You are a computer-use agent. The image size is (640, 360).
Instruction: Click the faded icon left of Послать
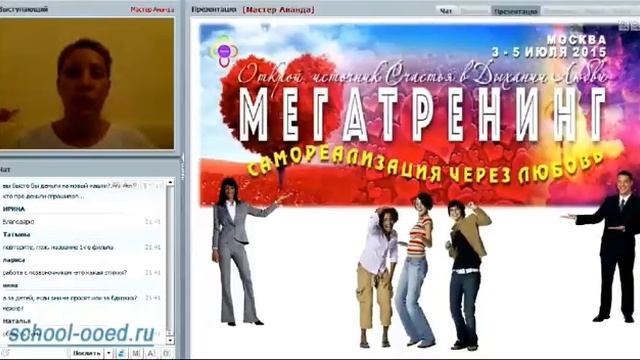pos(5,353)
